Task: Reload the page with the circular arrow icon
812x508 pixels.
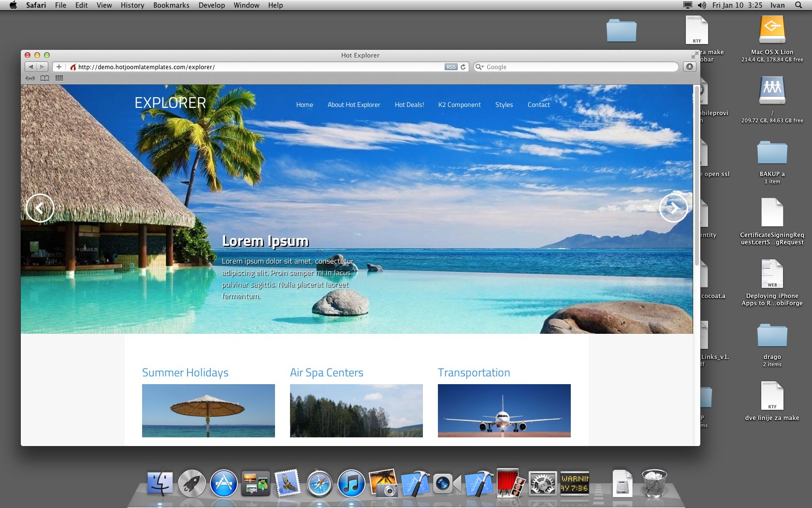Action: (x=463, y=67)
